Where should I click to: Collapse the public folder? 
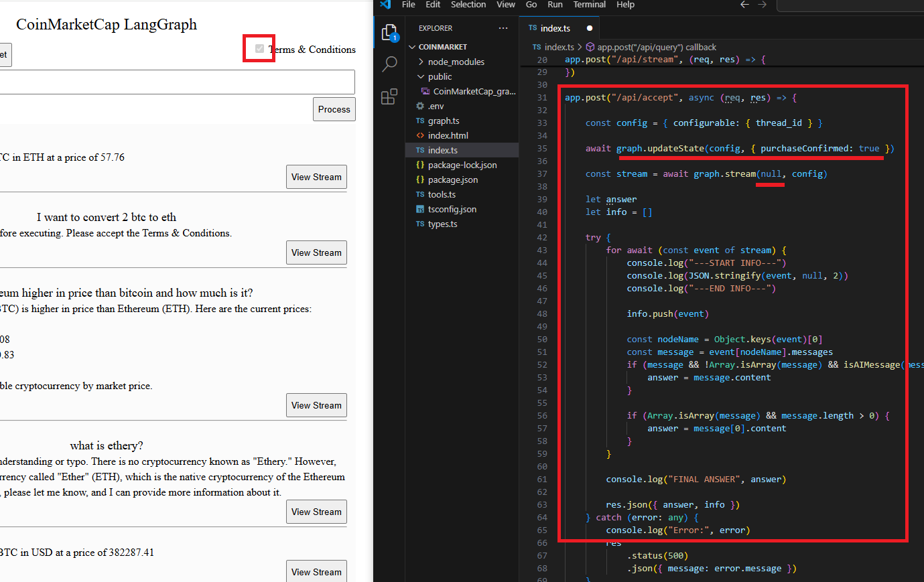[440, 76]
